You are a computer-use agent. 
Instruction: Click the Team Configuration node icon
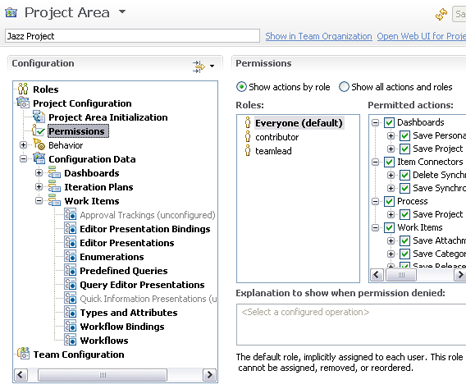pos(23,354)
